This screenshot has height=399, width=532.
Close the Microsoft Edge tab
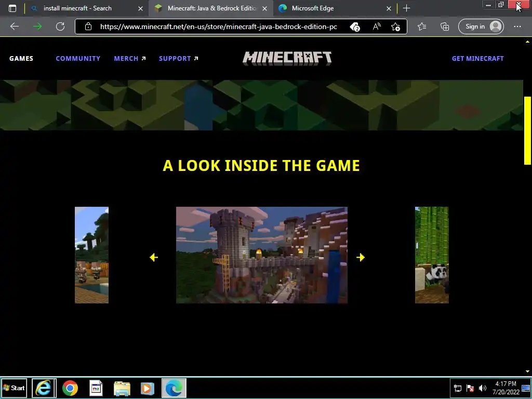(389, 8)
